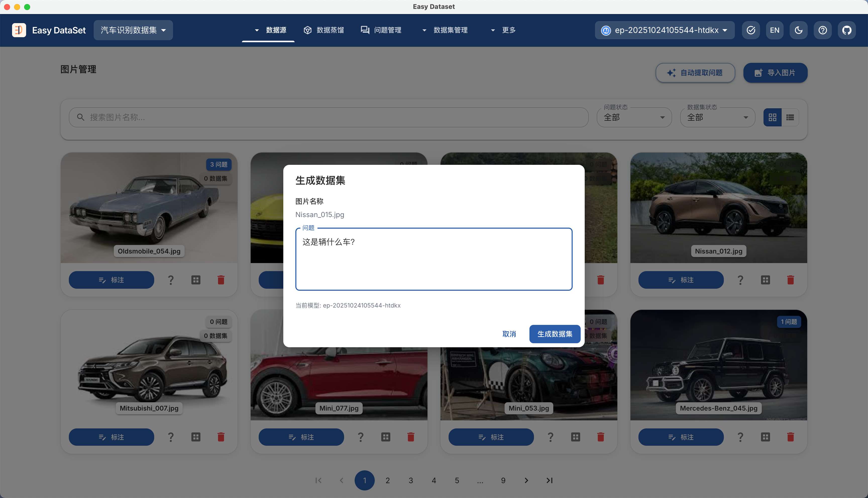Click inside the 问题 text field

point(433,259)
